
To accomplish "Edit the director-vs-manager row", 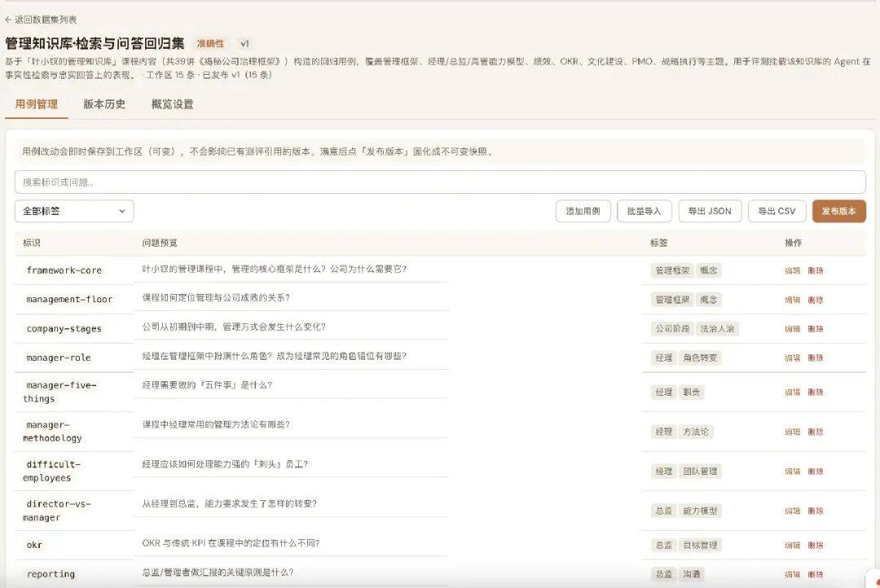I will coord(793,511).
